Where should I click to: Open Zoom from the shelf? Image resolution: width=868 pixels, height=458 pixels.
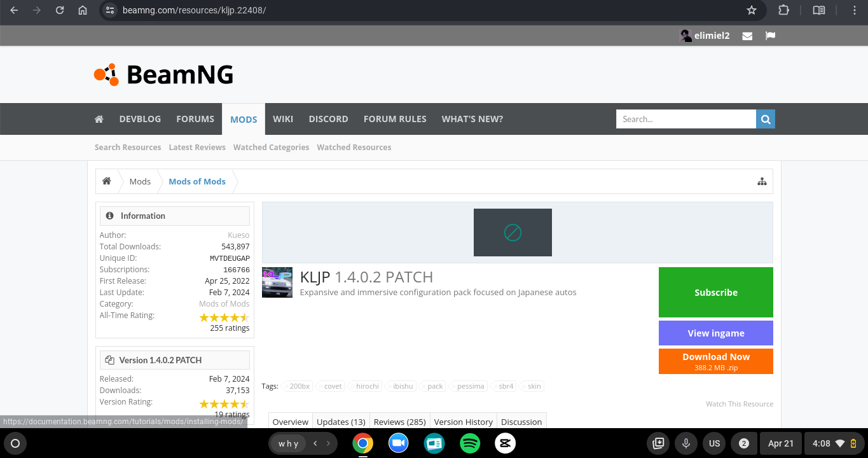399,443
